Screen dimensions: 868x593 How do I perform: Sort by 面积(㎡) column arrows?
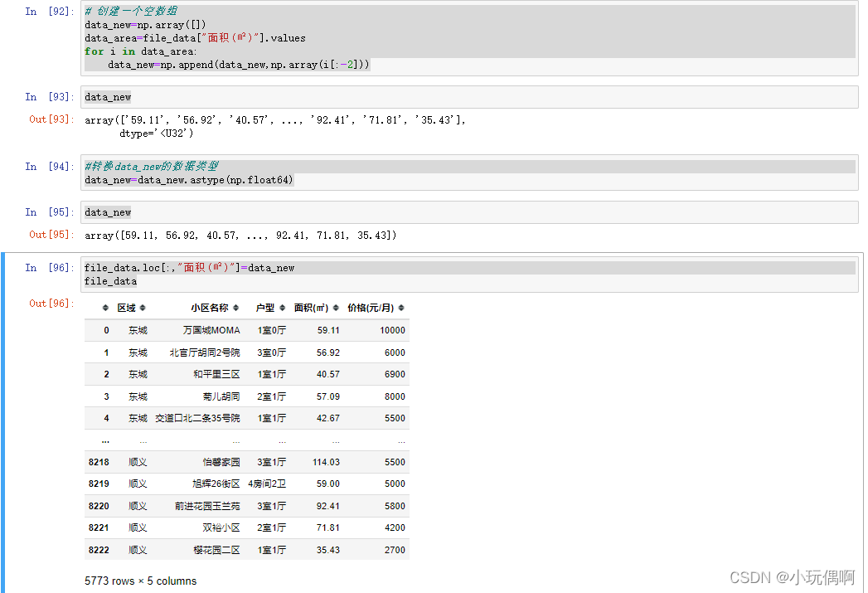point(336,308)
